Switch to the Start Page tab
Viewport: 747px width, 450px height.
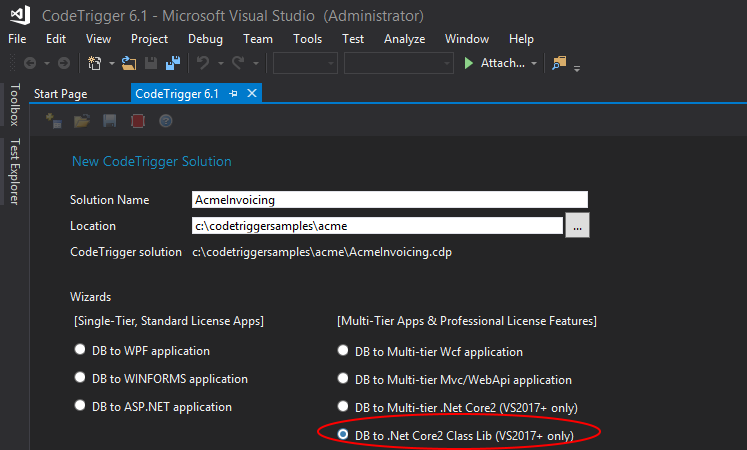click(x=61, y=94)
